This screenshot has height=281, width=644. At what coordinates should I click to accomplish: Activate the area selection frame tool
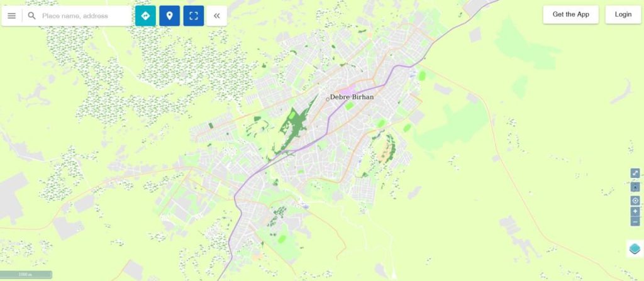pyautogui.click(x=194, y=16)
